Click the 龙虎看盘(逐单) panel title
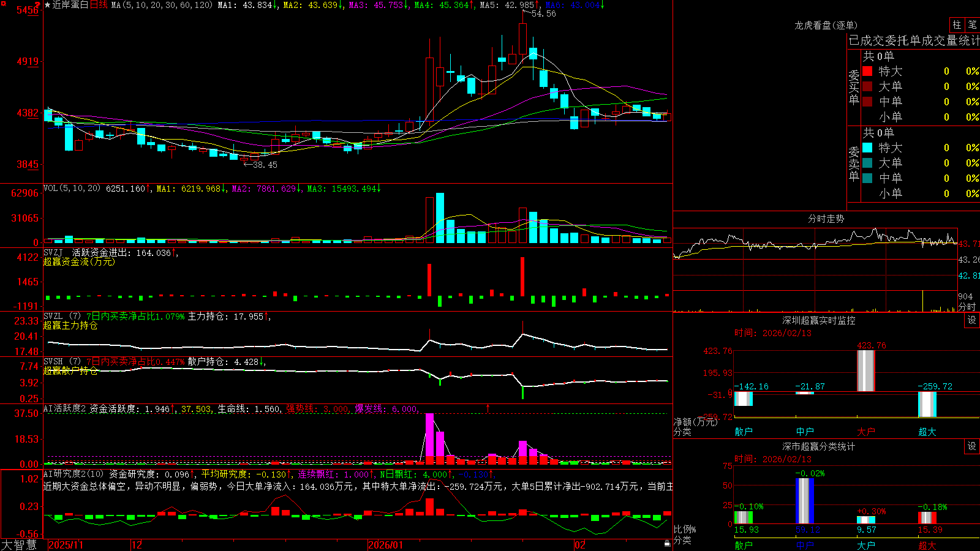Viewport: 980px width, 551px height. coord(826,25)
